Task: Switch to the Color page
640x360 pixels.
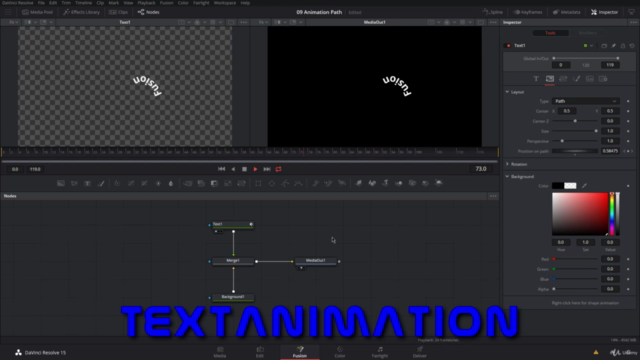Action: point(340,352)
